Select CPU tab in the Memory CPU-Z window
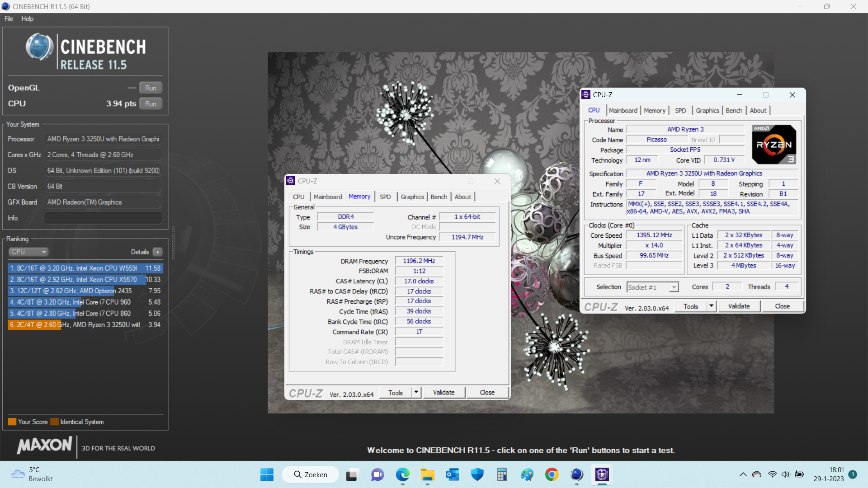 tap(298, 197)
